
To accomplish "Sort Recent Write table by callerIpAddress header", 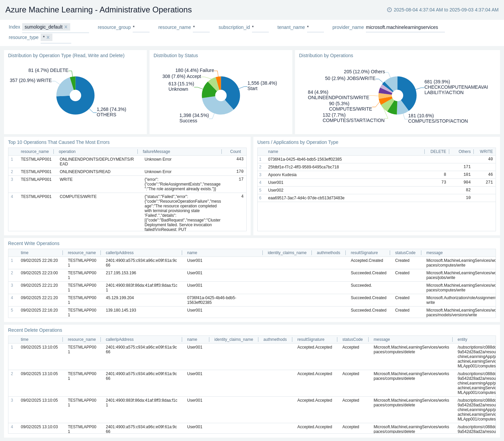I will pos(120,253).
